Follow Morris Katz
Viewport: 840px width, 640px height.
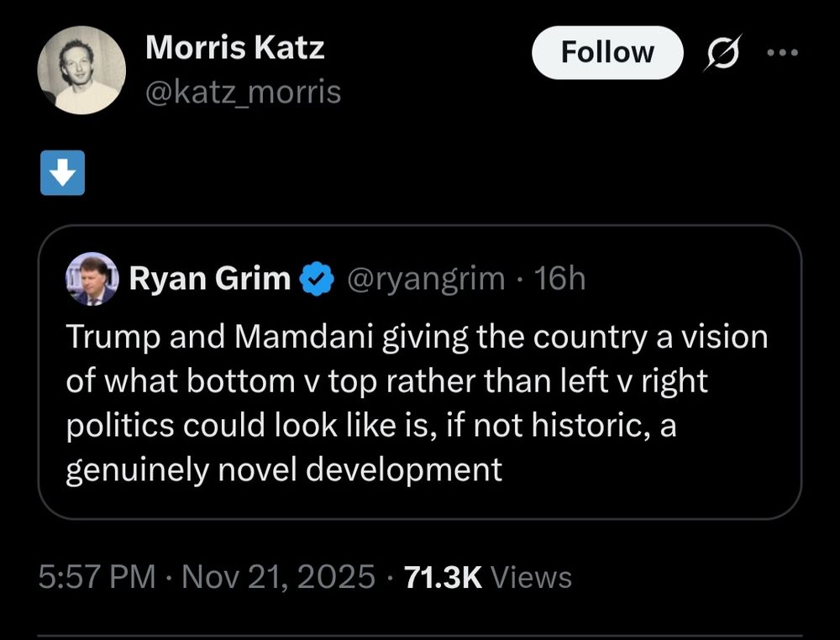click(x=606, y=52)
